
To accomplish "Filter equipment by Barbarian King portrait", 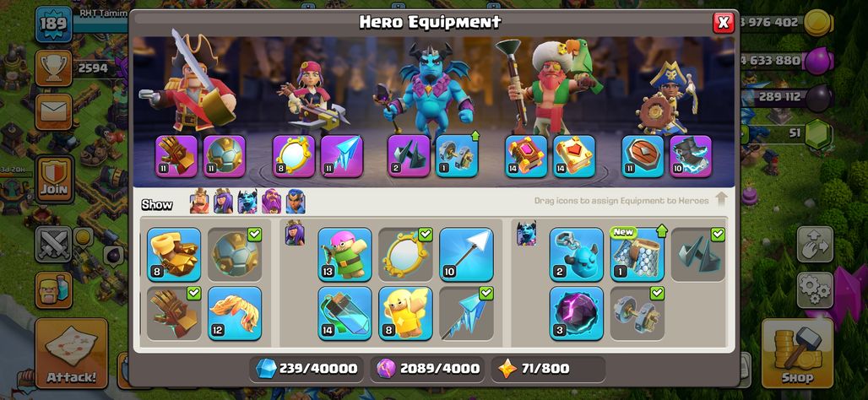I will [199, 202].
